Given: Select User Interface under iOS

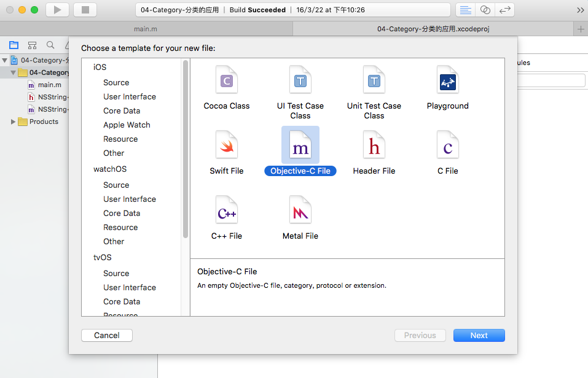Looking at the screenshot, I should [x=130, y=97].
